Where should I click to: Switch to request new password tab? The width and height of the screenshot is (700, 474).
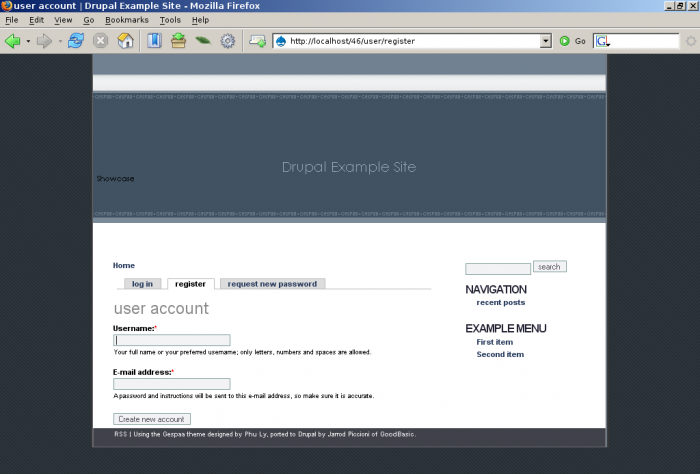click(x=272, y=284)
